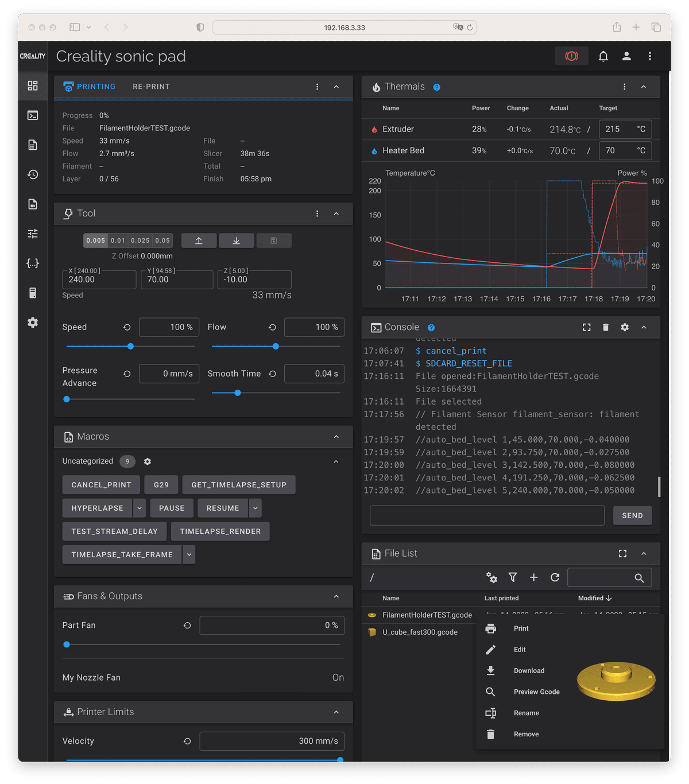Image resolution: width=689 pixels, height=784 pixels.
Task: Collapse the Fans & Outputs card
Action: 336,596
